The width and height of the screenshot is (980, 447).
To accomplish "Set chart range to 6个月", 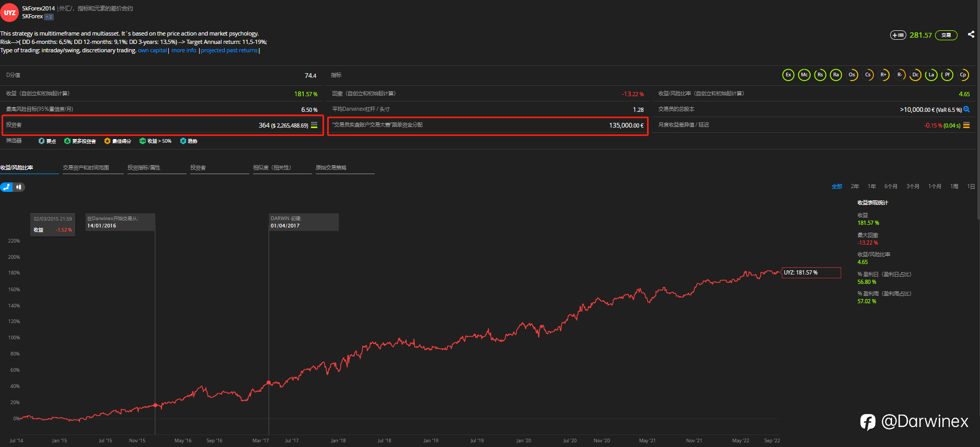I will click(x=891, y=187).
